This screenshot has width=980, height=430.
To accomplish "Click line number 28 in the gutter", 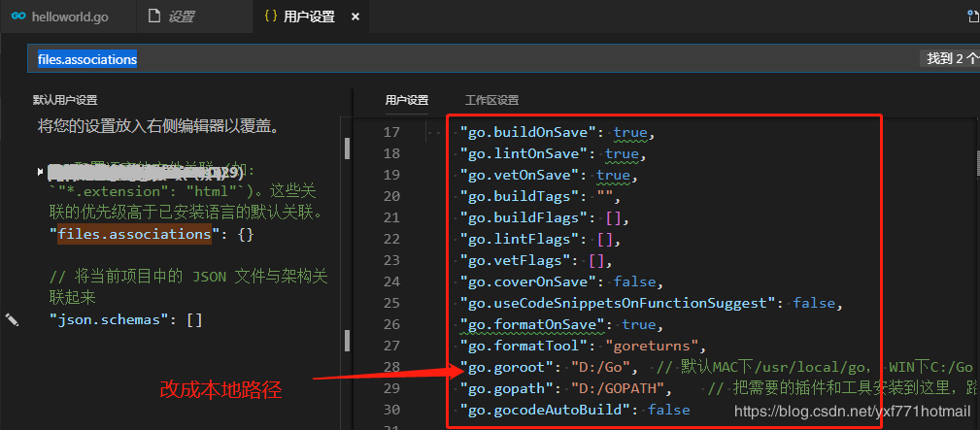I will coord(391,367).
